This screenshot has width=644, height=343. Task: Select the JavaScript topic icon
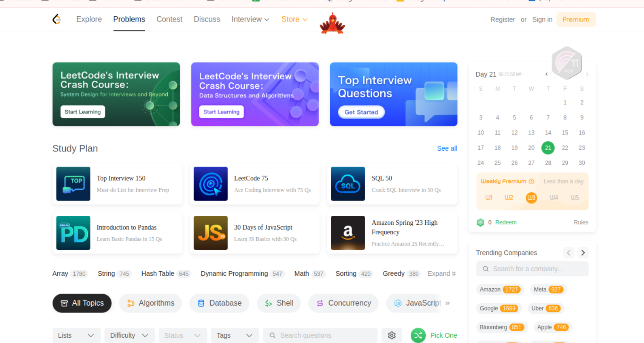coord(398,303)
